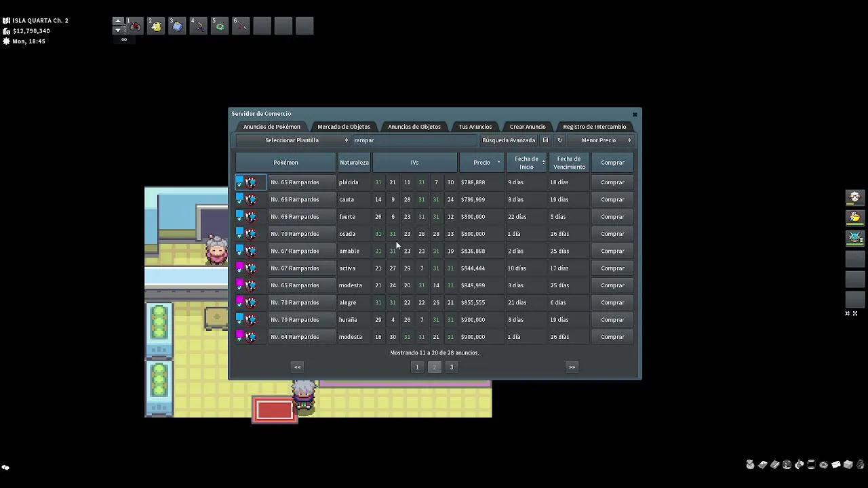Click the search field containing rampar
This screenshot has width=868, height=488.
(x=415, y=140)
